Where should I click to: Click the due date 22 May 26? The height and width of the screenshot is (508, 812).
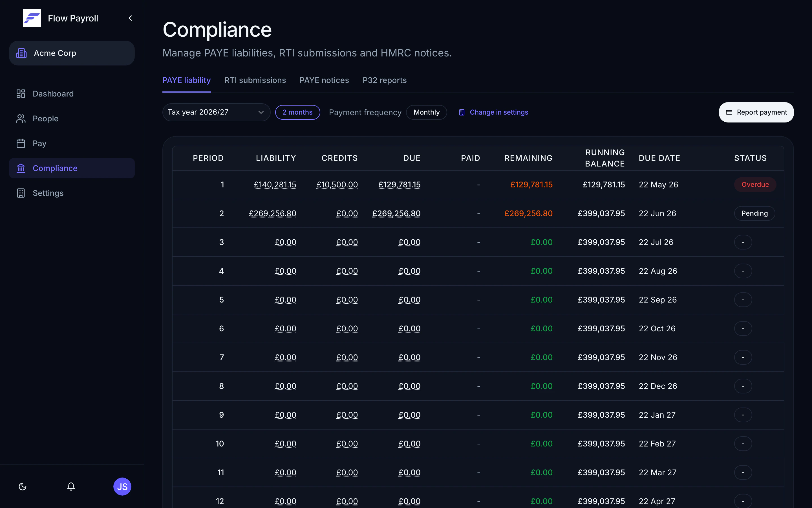pos(658,185)
